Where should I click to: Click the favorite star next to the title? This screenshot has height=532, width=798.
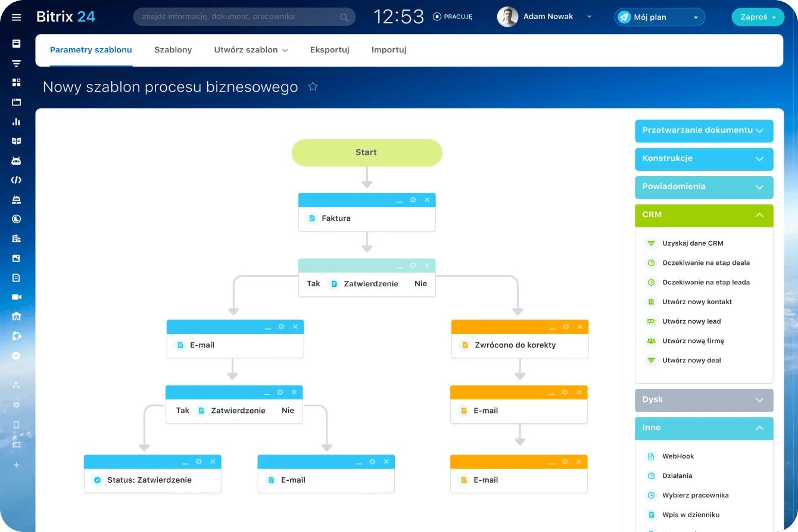click(x=313, y=87)
